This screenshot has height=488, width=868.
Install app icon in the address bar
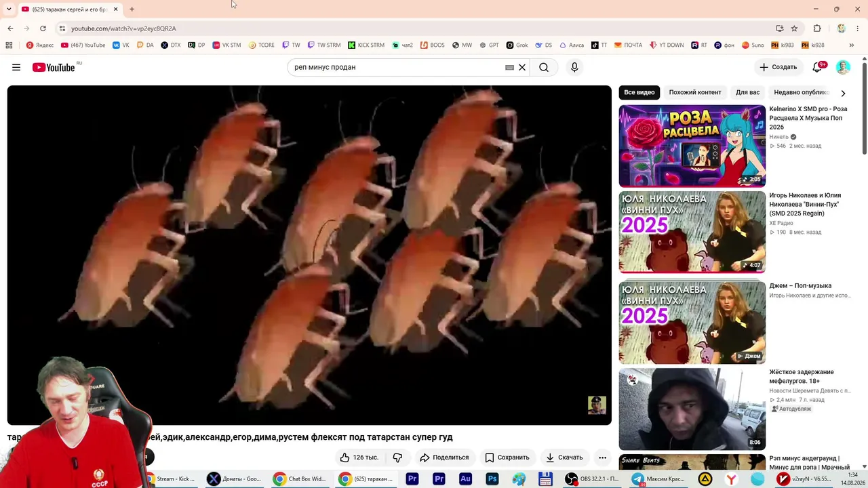[779, 28]
